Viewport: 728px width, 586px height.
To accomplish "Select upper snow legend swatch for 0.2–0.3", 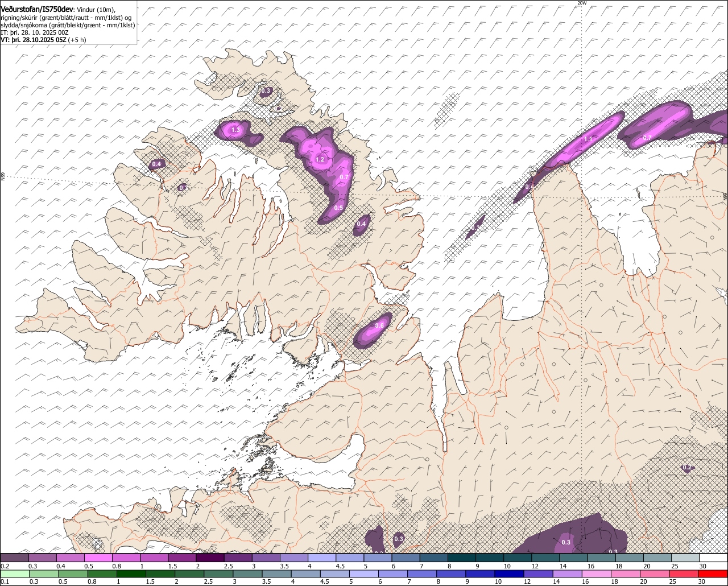I will point(14,558).
